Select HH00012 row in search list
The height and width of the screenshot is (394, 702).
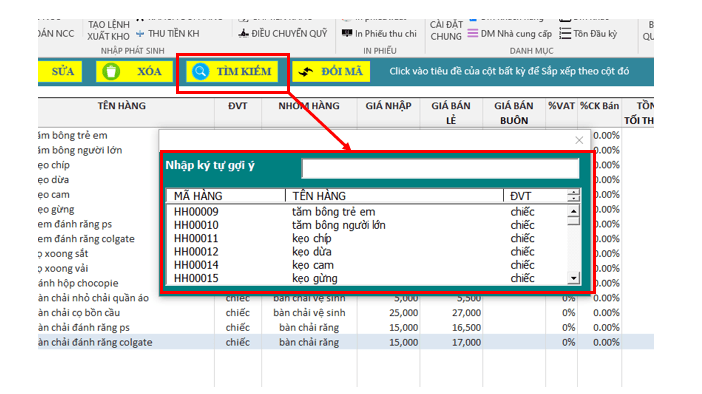tap(367, 252)
